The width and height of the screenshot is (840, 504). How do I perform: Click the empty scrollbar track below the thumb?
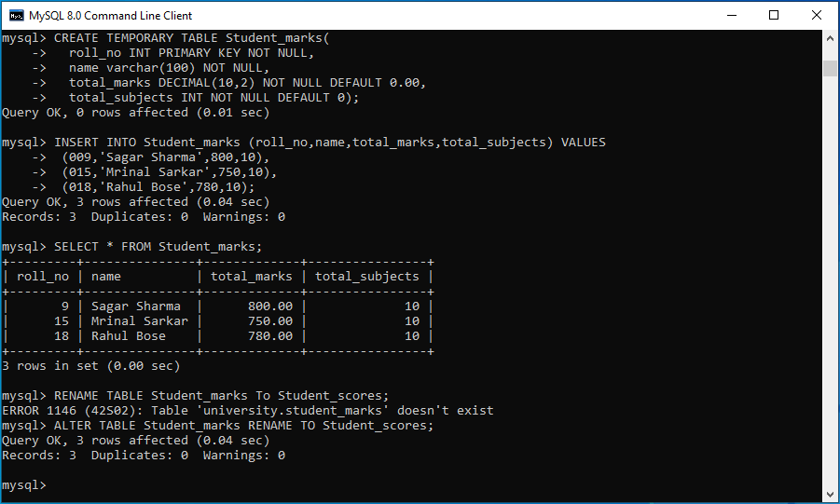coord(830,279)
